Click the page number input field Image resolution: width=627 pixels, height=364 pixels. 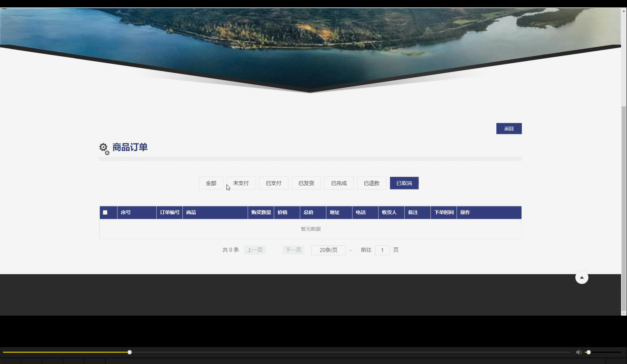pos(382,250)
